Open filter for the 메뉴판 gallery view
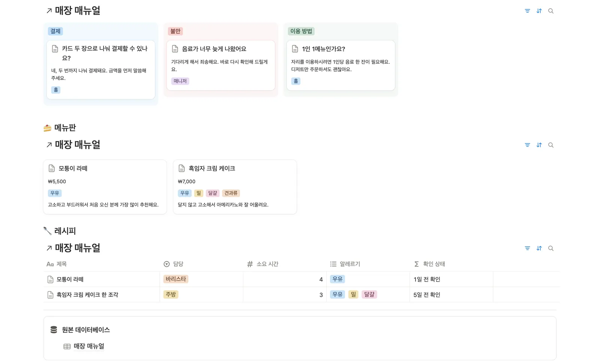The image size is (600, 364). [527, 145]
